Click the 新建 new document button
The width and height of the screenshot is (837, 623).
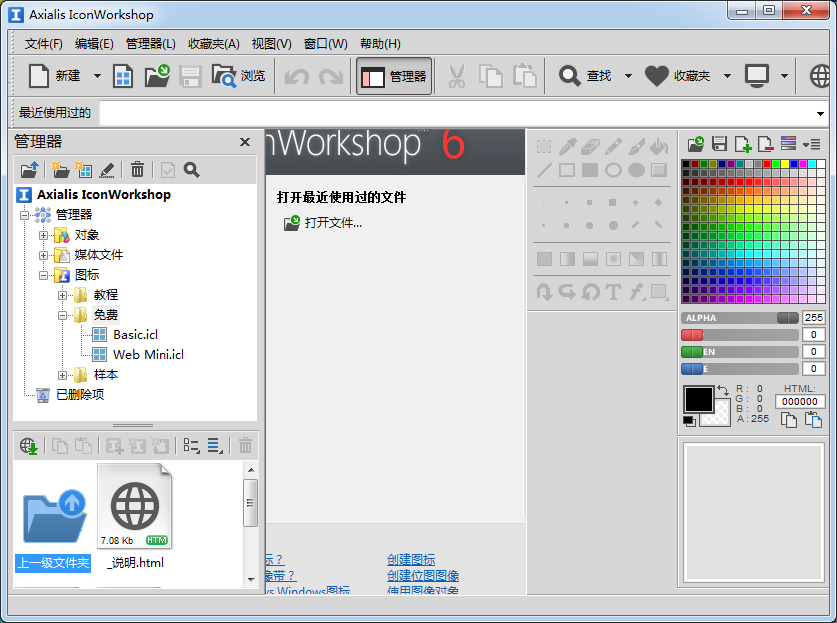pyautogui.click(x=53, y=76)
